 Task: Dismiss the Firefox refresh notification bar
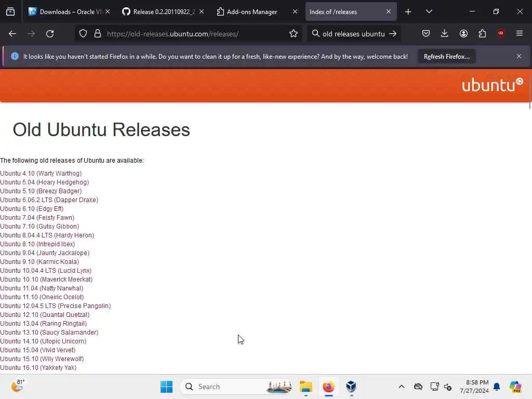click(519, 56)
